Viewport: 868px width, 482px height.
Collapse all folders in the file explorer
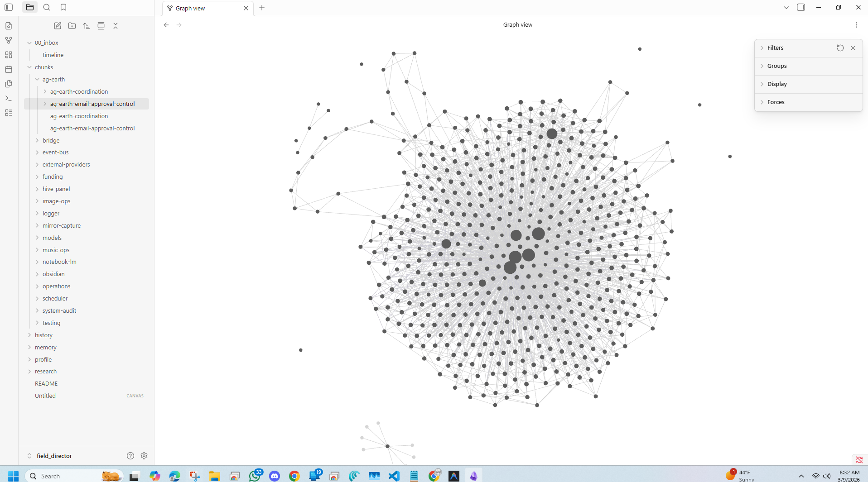116,26
